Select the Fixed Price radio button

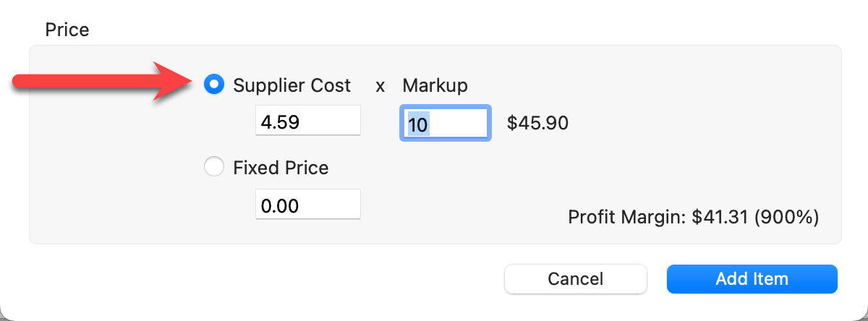point(214,168)
